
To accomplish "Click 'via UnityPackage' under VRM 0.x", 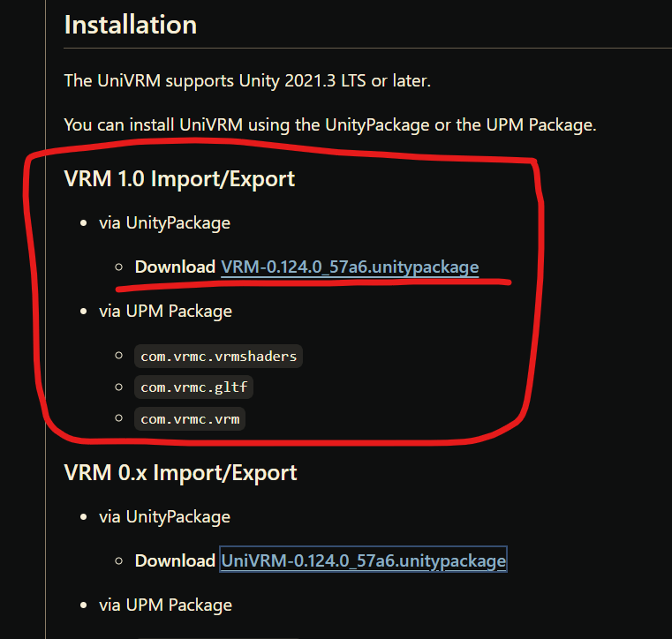I will pos(164,517).
